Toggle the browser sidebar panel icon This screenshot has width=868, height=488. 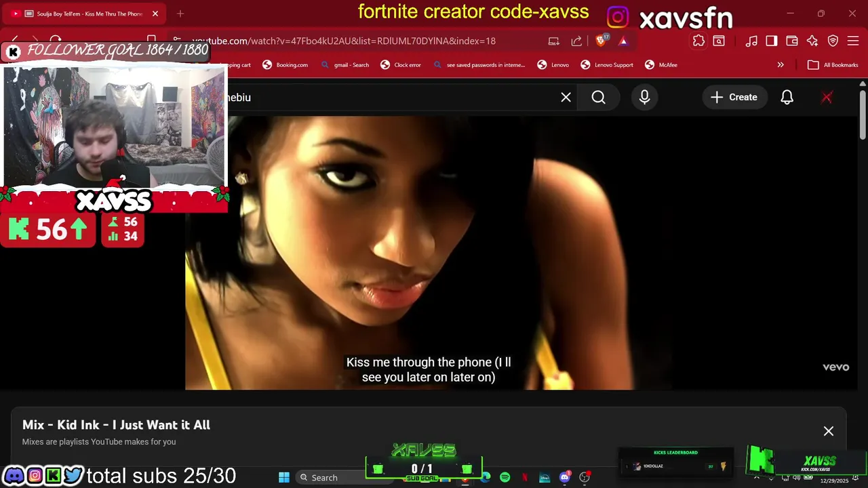(772, 41)
